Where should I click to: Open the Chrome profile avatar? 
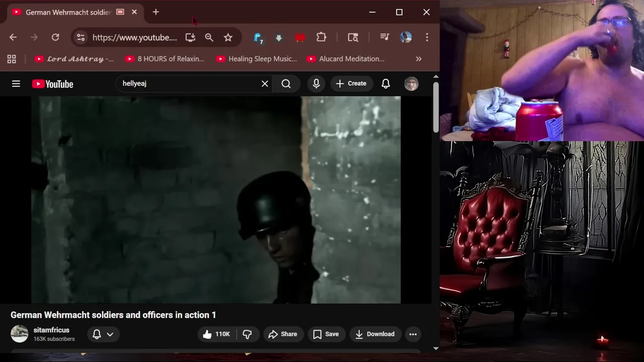click(x=406, y=37)
